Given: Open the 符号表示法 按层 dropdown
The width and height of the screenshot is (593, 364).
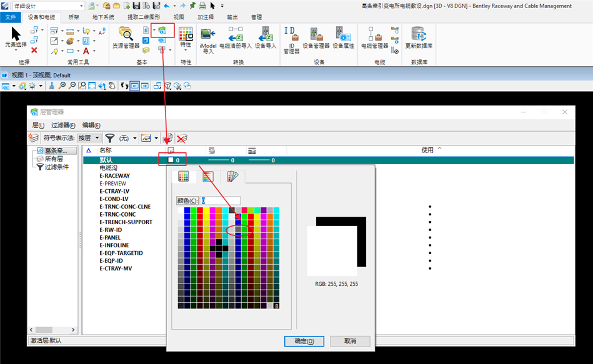Looking at the screenshot, I should click(x=89, y=138).
